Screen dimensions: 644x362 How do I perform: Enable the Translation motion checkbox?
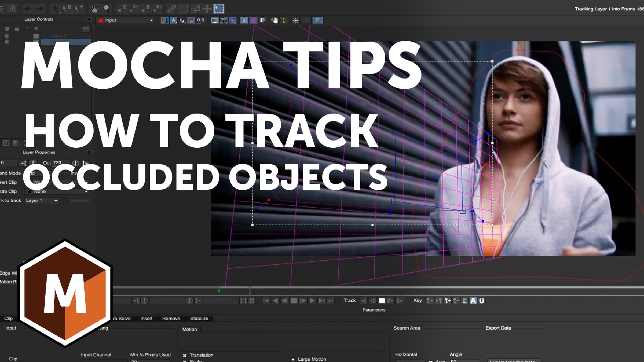(x=185, y=355)
